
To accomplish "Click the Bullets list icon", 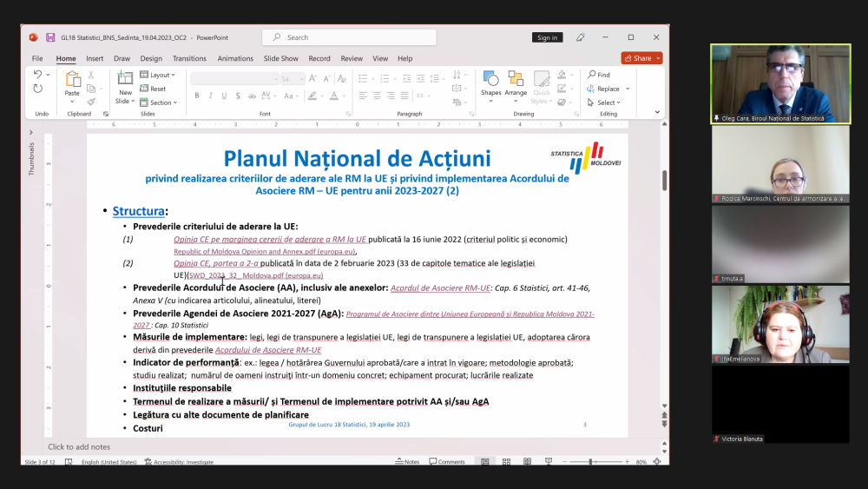I will [363, 79].
